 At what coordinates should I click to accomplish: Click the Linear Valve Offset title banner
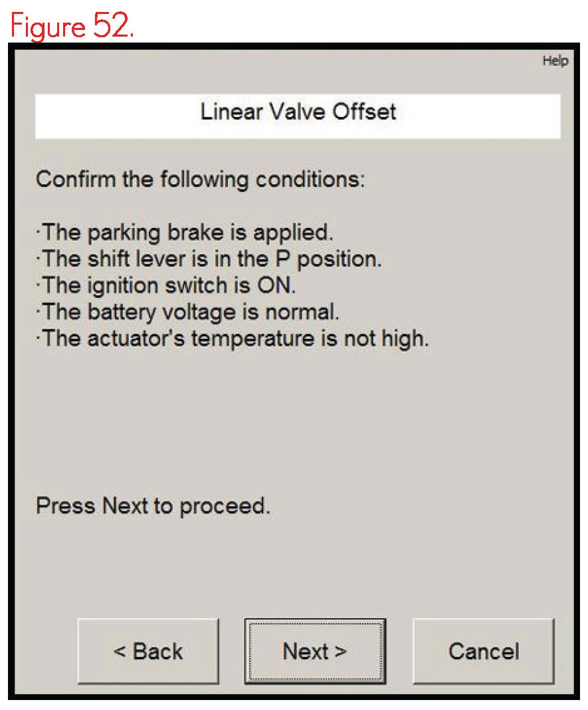[x=298, y=112]
